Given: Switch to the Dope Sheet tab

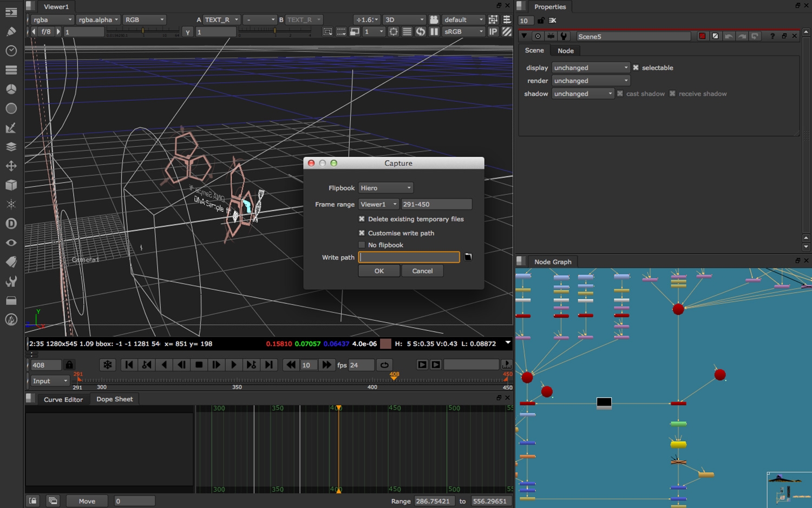Looking at the screenshot, I should pyautogui.click(x=114, y=399).
